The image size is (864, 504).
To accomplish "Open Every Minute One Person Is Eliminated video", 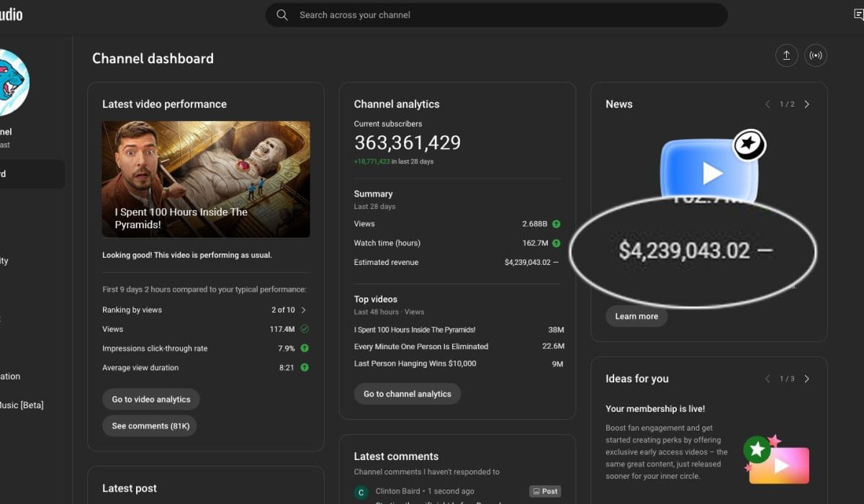I will coord(421,346).
